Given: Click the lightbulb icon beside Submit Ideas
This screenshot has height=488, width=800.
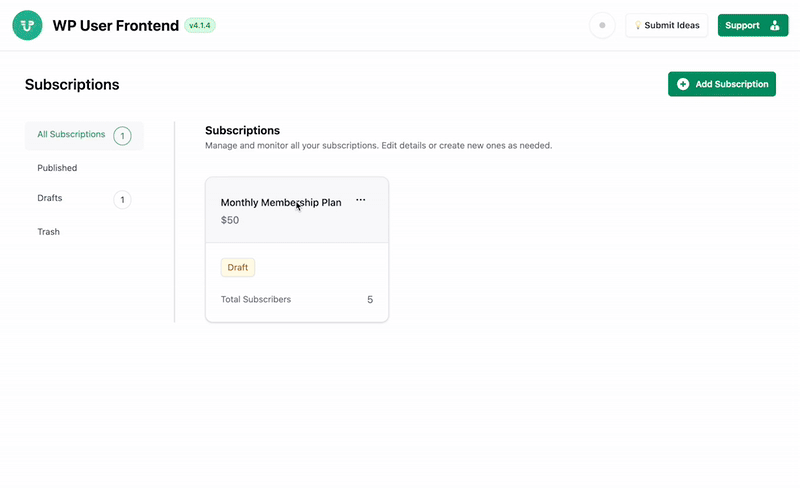Looking at the screenshot, I should (638, 26).
